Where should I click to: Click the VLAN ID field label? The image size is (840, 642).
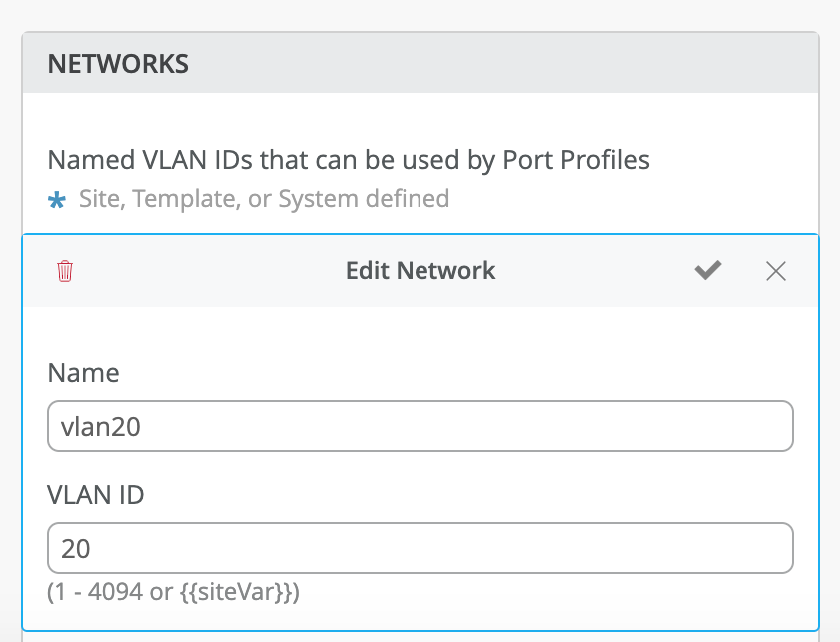click(x=96, y=495)
